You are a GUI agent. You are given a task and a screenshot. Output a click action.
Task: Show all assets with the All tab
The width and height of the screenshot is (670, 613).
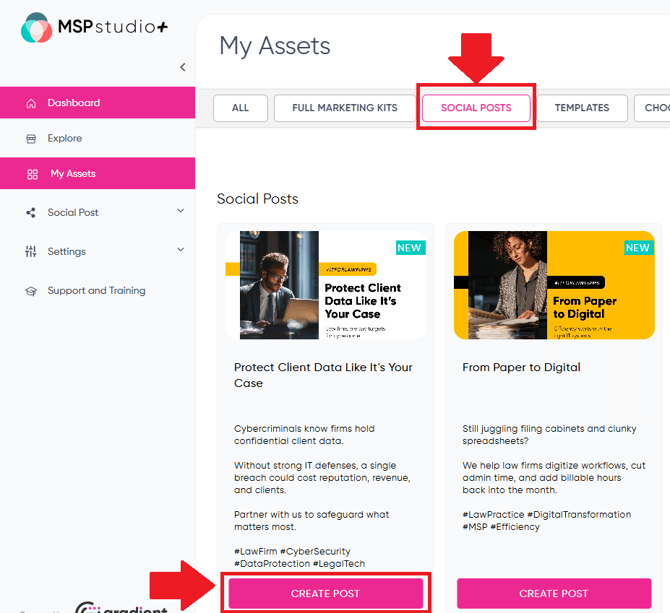[x=240, y=108]
